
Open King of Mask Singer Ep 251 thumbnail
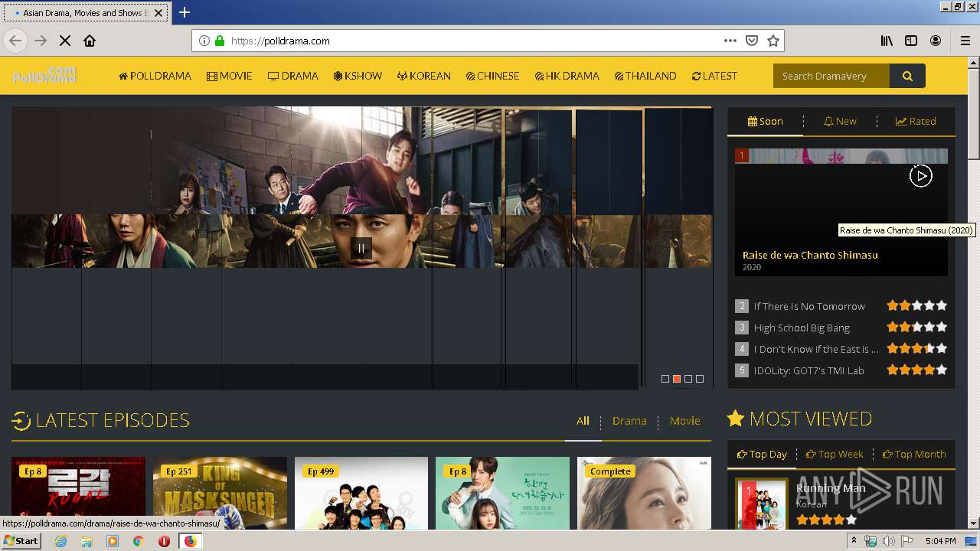pyautogui.click(x=220, y=494)
